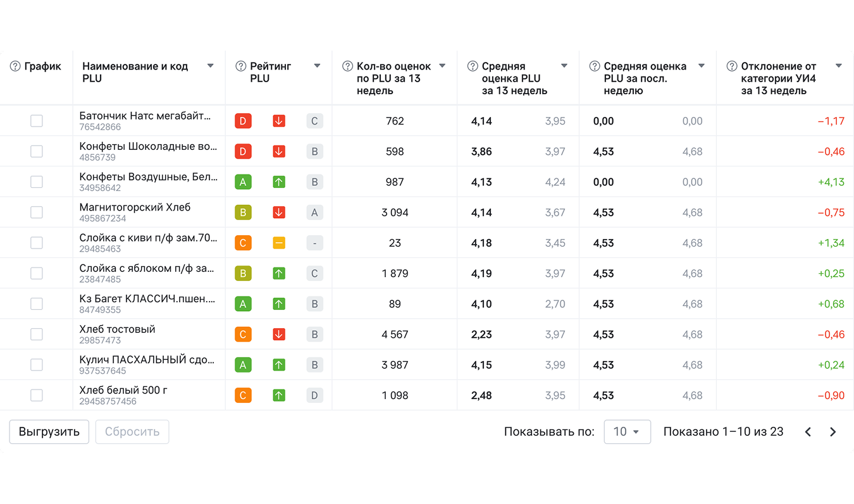Click help icon next to График header

tap(15, 66)
